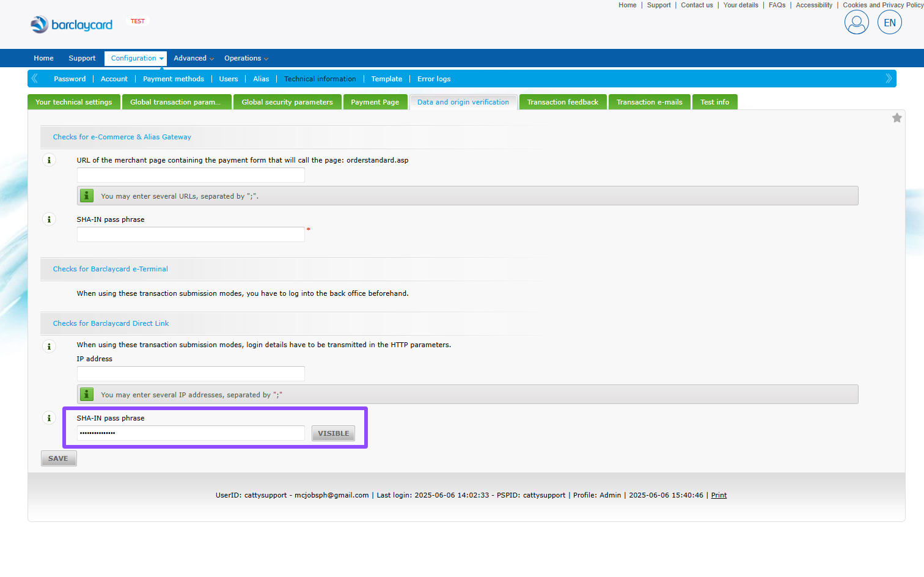Open the Accessibility link
Screen dimensions: 924x577
pos(814,5)
